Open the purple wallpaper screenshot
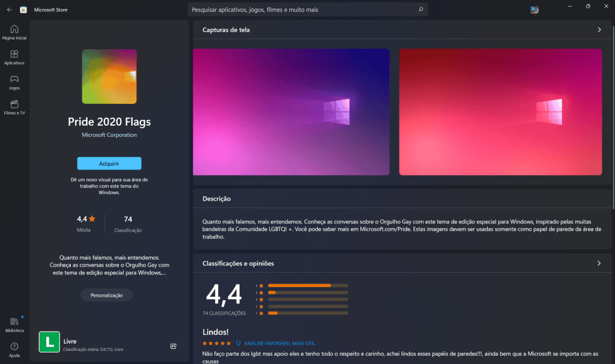The image size is (615, 364). click(x=291, y=112)
